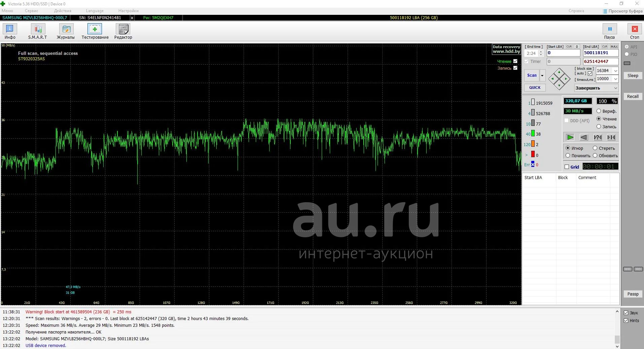Toggle the Hints checkbox
The image size is (644, 349).
(x=626, y=320)
